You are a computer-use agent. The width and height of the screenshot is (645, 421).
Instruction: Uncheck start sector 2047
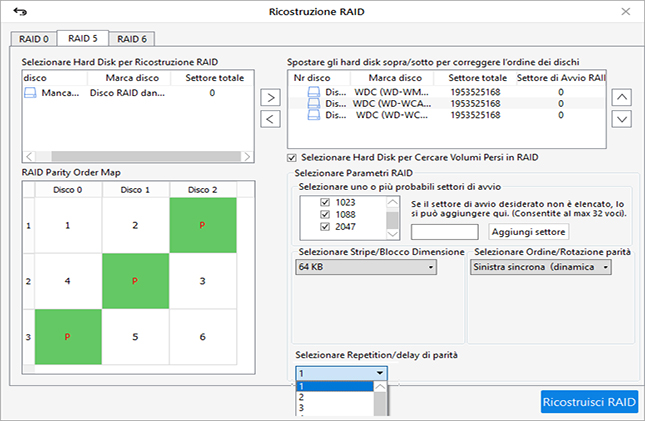click(325, 226)
